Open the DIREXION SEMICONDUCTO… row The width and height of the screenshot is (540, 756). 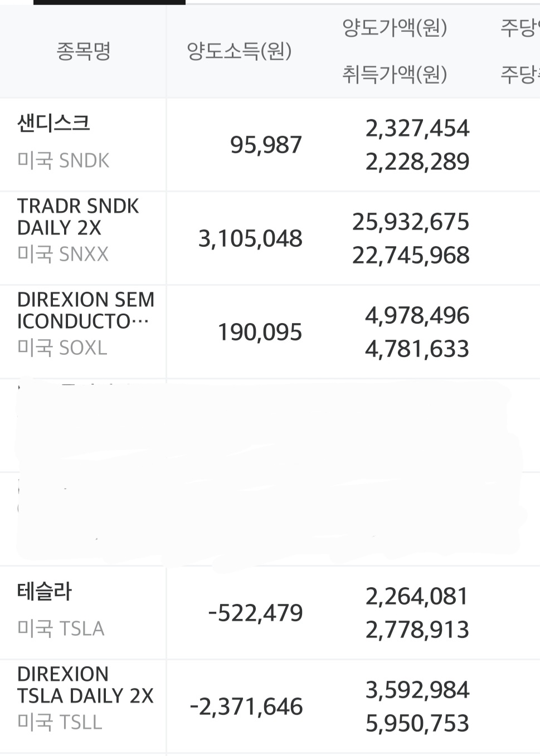pyautogui.click(x=270, y=332)
